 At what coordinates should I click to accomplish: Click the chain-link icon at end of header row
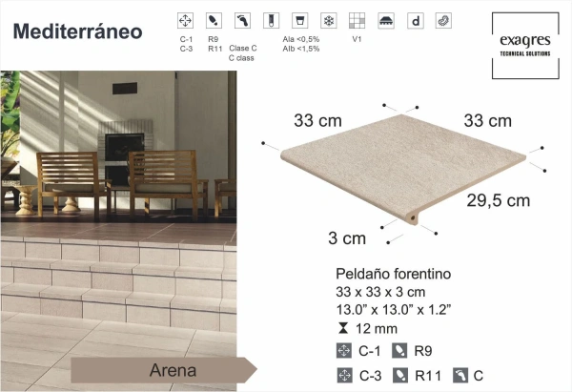(x=442, y=20)
